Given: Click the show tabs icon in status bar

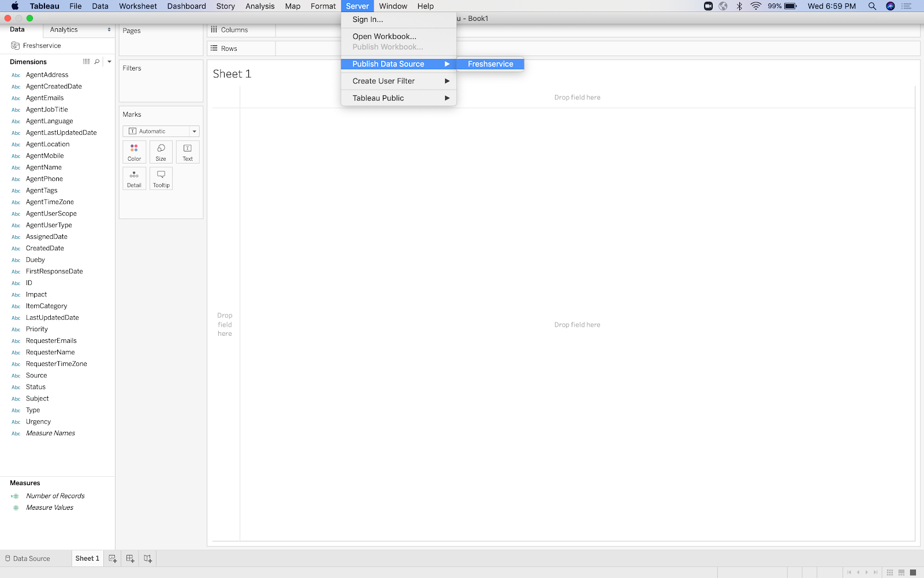Looking at the screenshot, I should coord(913,572).
